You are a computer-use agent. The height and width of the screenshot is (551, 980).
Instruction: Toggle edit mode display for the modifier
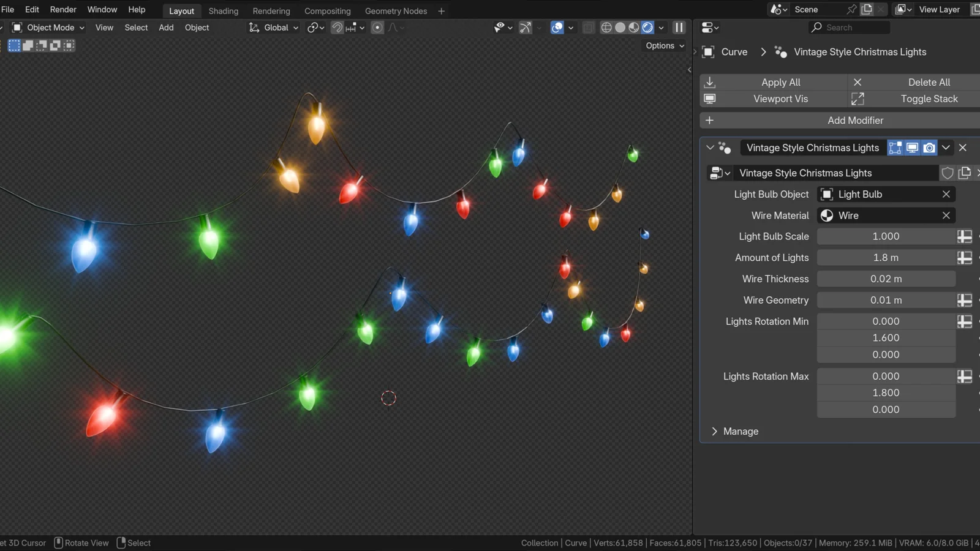pos(895,148)
